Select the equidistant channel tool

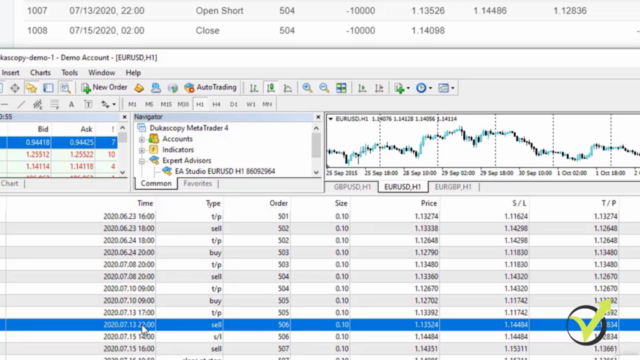tap(38, 104)
